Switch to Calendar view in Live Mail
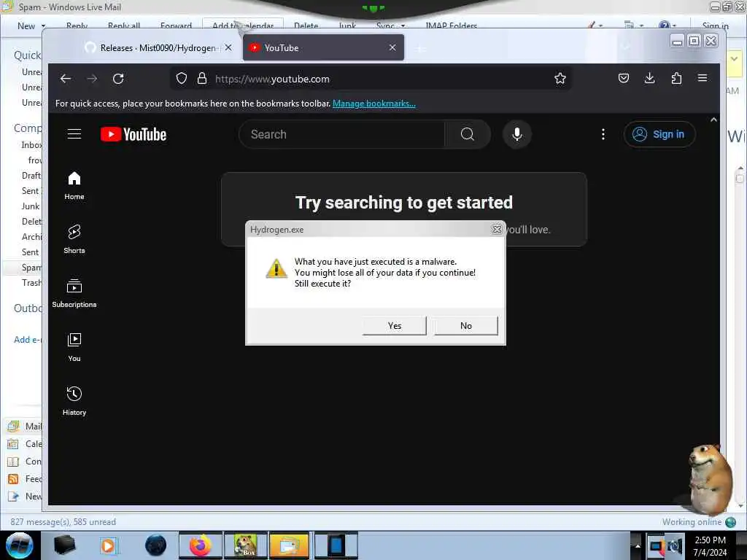This screenshot has width=747, height=560. [25, 444]
